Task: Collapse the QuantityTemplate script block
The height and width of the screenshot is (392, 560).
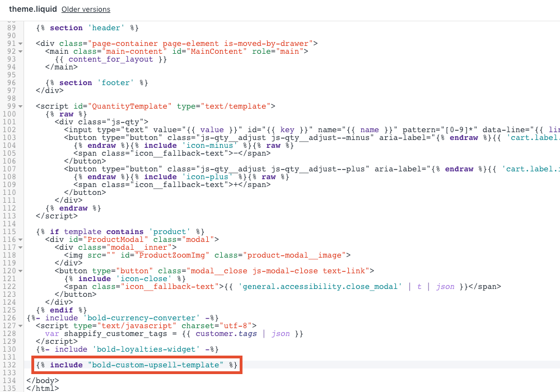Action: [x=20, y=106]
